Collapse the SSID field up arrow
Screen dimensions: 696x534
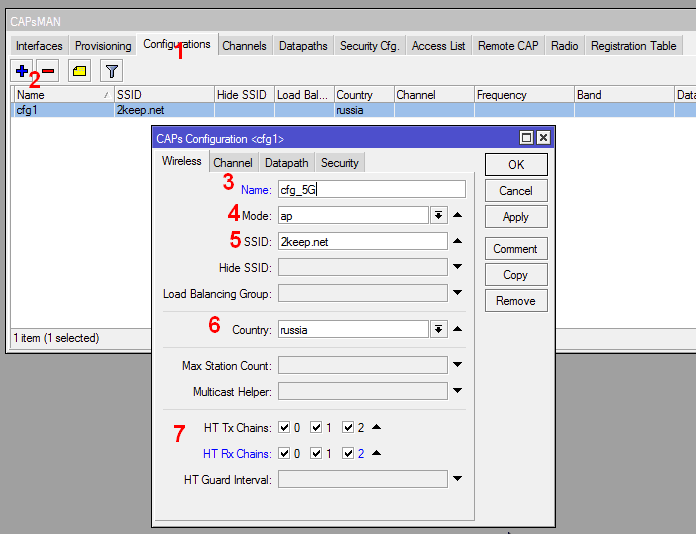click(457, 241)
